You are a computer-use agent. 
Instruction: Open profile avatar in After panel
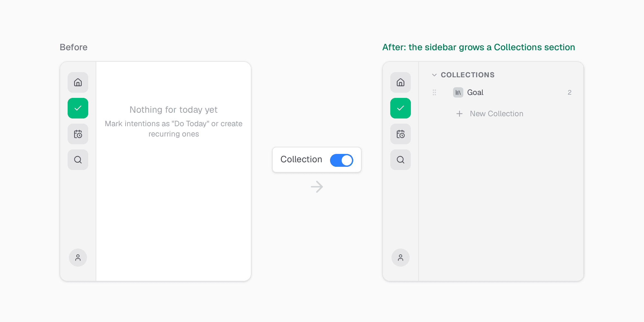click(401, 258)
